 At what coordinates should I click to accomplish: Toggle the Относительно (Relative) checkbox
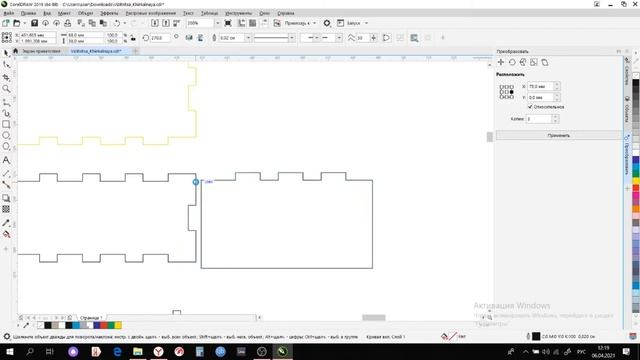pyautogui.click(x=530, y=107)
